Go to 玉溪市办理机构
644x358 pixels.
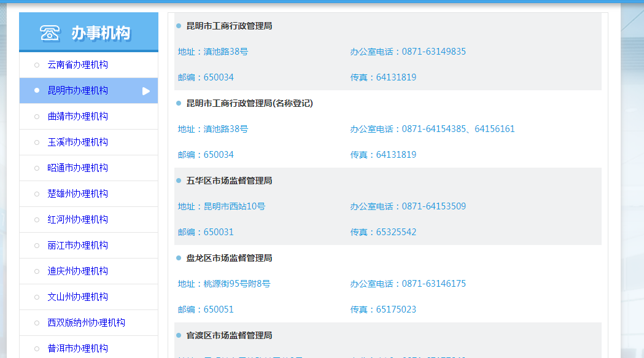point(77,142)
